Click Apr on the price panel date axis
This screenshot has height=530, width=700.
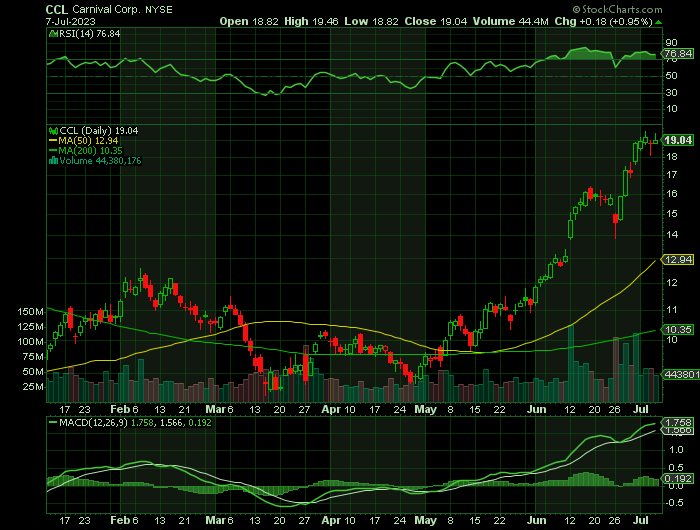(331, 409)
